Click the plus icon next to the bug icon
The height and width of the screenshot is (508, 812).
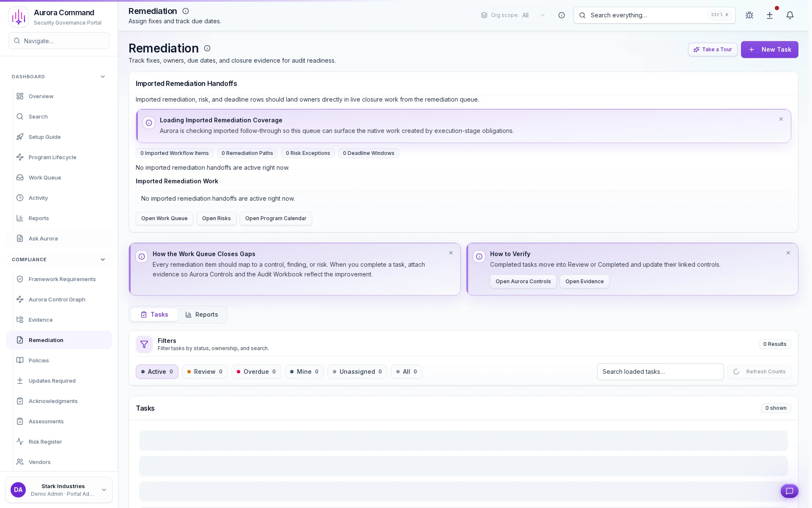coord(770,15)
